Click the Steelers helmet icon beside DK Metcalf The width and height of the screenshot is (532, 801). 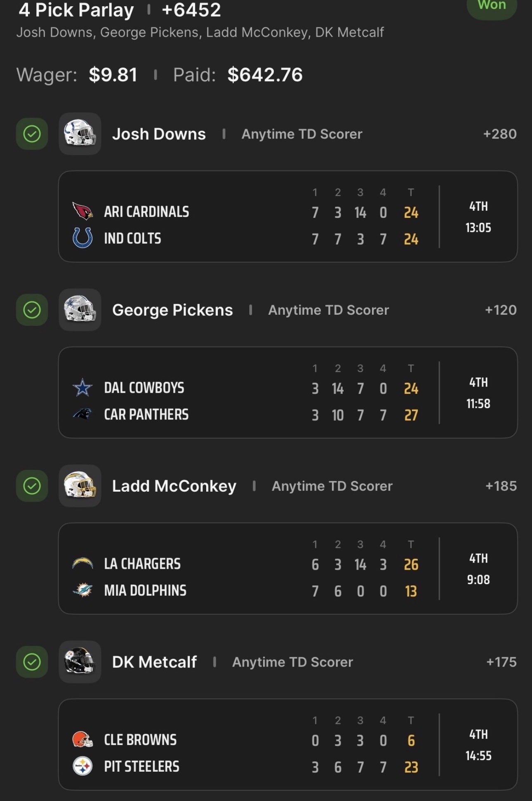pyautogui.click(x=80, y=662)
